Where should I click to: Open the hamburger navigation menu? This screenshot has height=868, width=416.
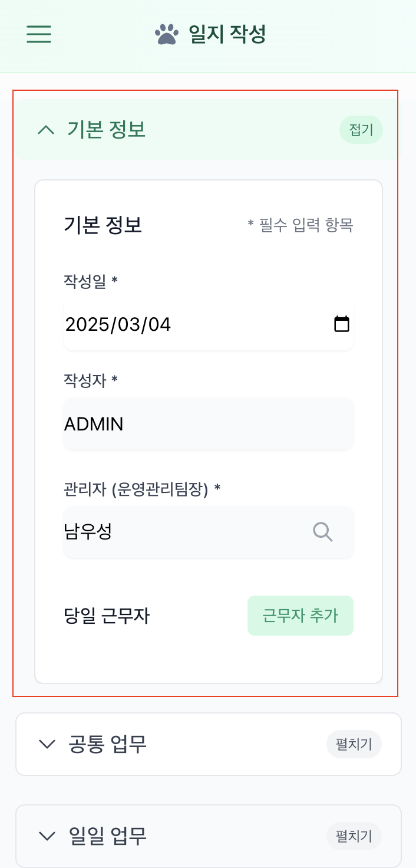[x=38, y=35]
